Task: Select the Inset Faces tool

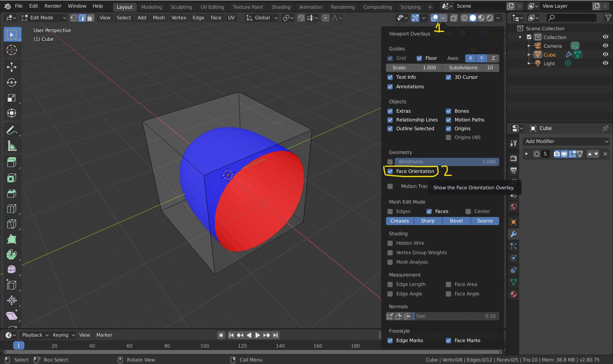Action: pyautogui.click(x=12, y=178)
